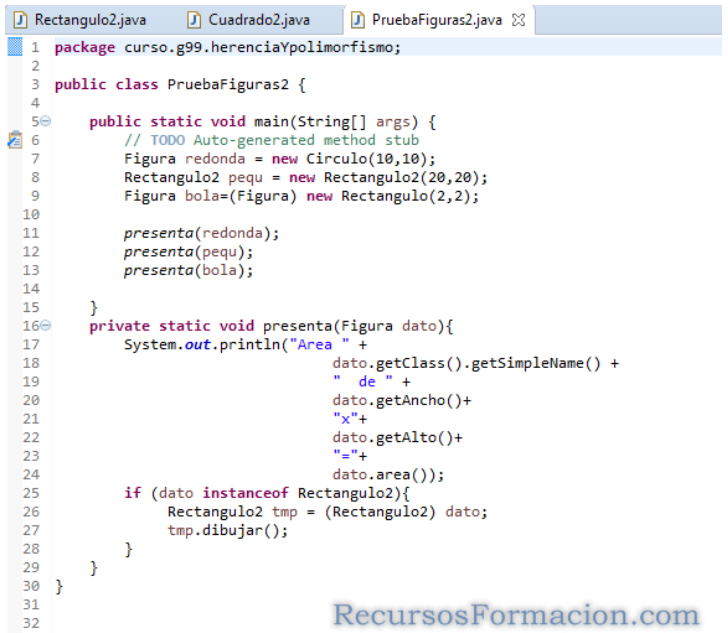Click the Java file icon on PruebaFiguras2.java tab
This screenshot has height=633, width=728.
click(358, 20)
